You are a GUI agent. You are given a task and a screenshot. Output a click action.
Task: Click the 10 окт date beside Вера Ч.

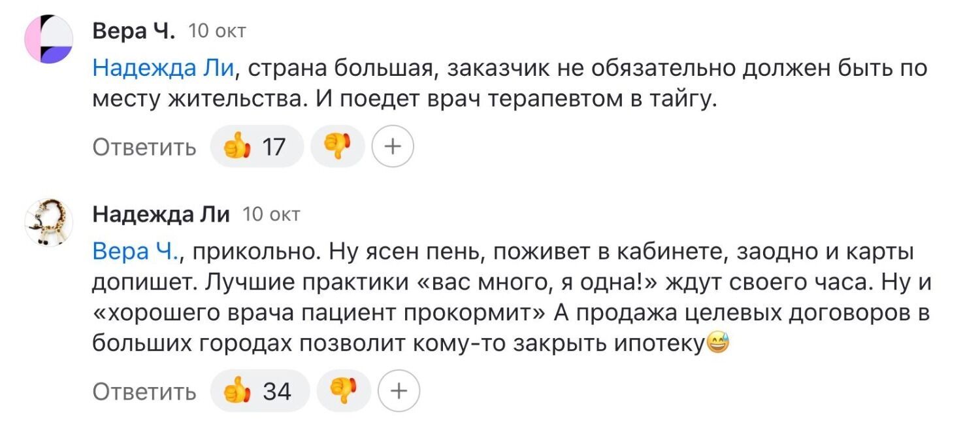[217, 31]
